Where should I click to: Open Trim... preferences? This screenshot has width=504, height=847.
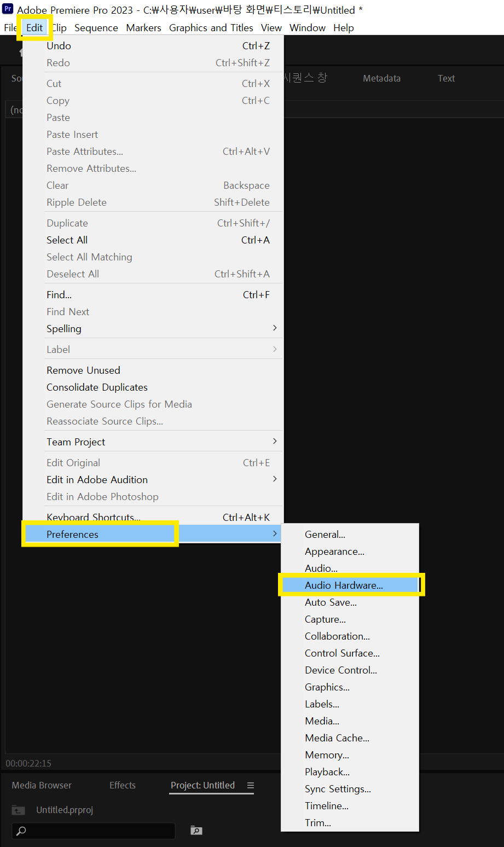click(350, 823)
